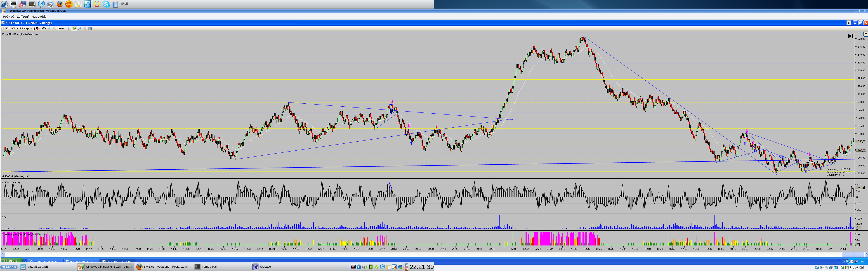The image size is (868, 271).
Task: Click the Start button in the VM
Action: pyautogui.click(x=12, y=261)
